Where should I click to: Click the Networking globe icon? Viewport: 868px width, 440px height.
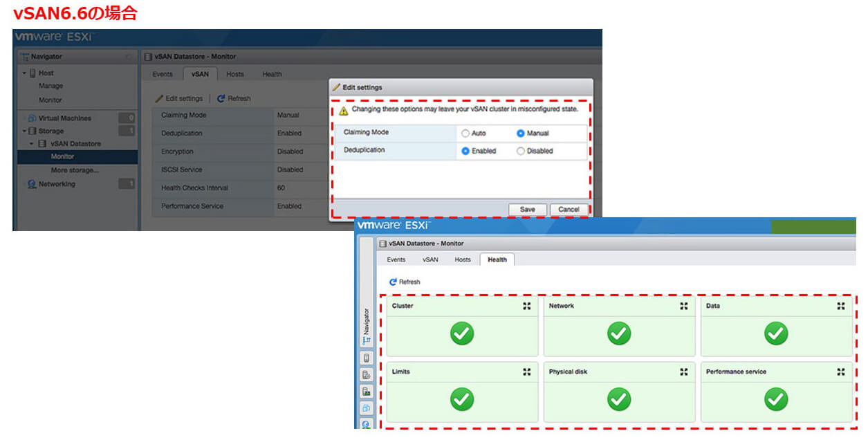pyautogui.click(x=32, y=184)
